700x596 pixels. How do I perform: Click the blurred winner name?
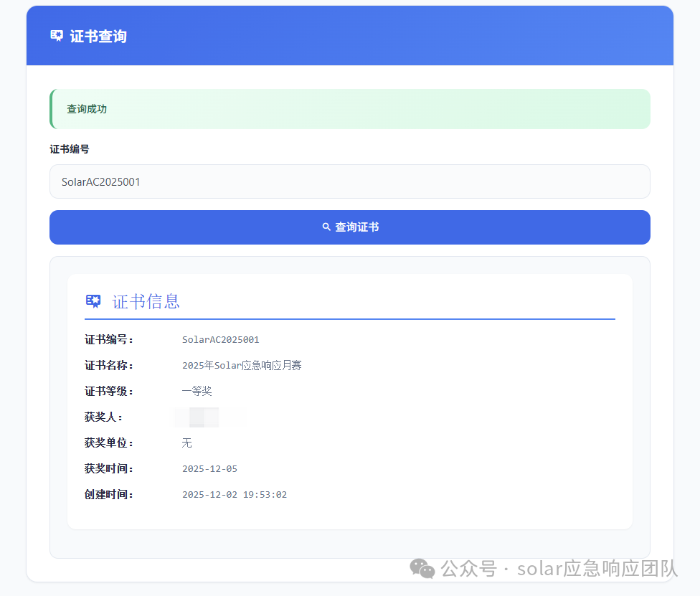point(208,417)
